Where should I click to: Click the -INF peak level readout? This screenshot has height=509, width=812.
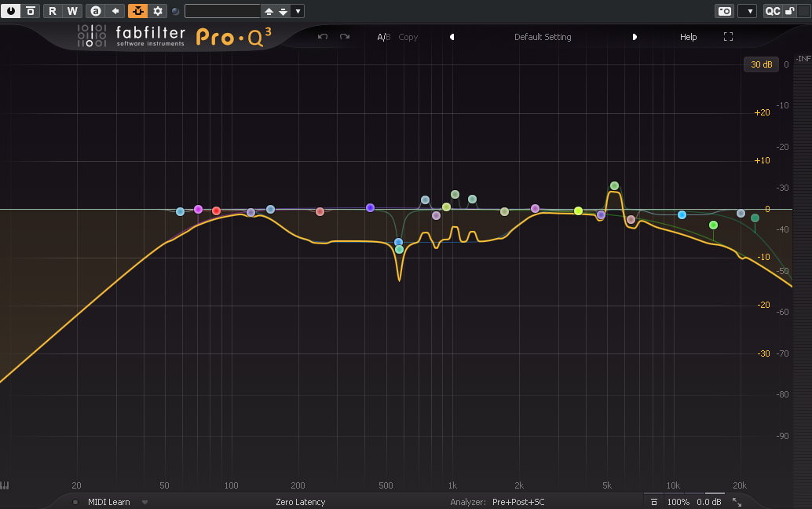803,58
